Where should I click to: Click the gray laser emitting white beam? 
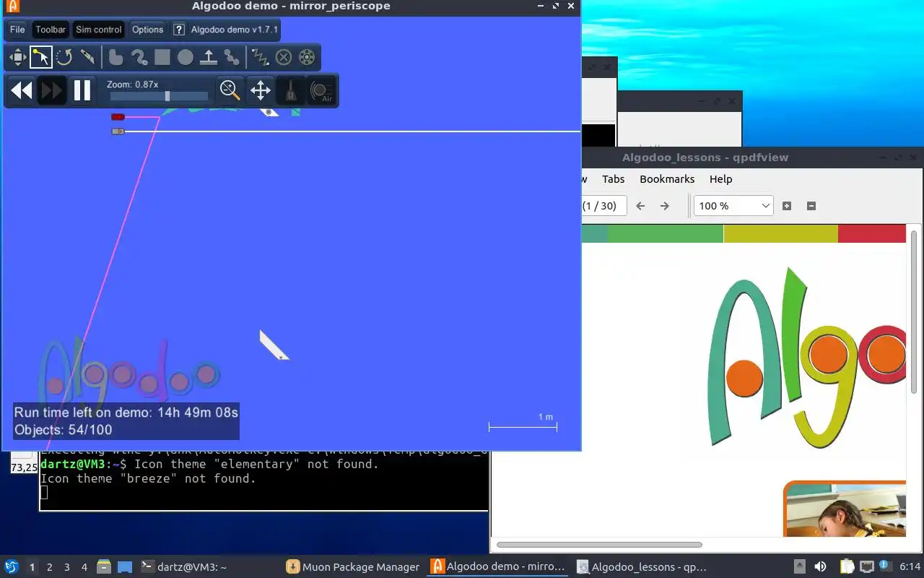click(118, 131)
